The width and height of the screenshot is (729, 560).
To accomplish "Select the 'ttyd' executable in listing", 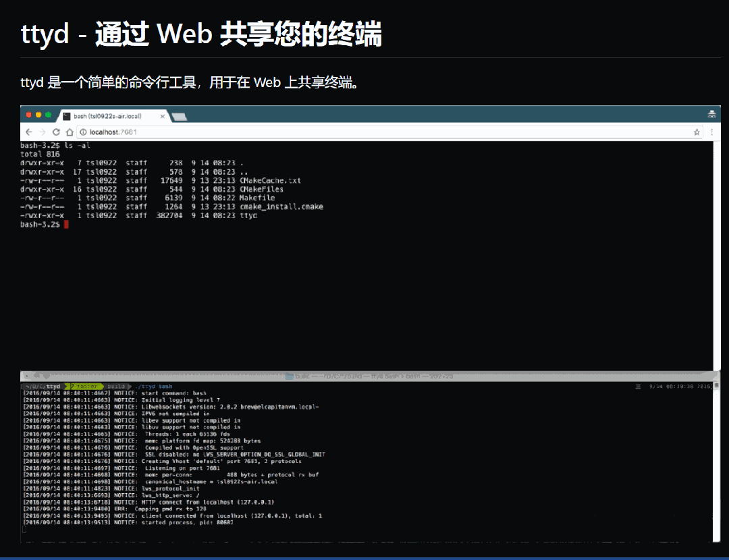I will [x=248, y=216].
